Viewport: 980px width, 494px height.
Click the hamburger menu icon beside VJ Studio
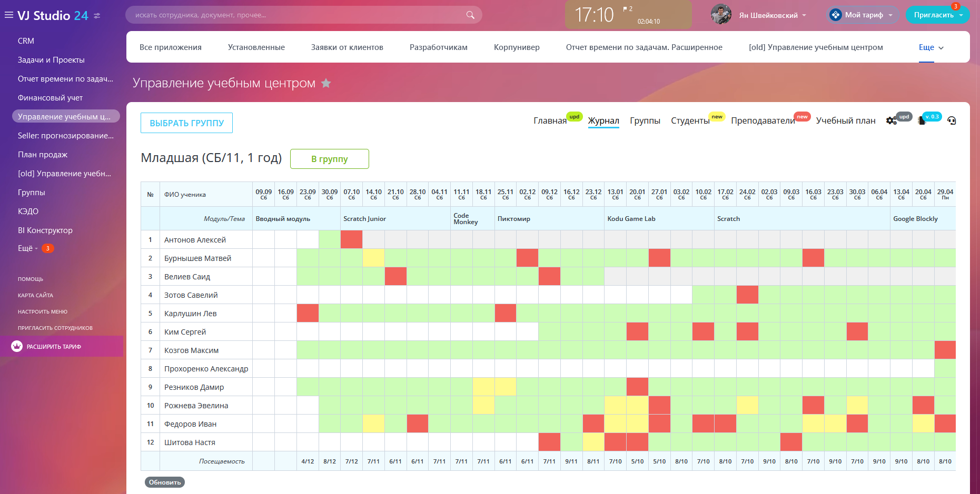(x=8, y=15)
